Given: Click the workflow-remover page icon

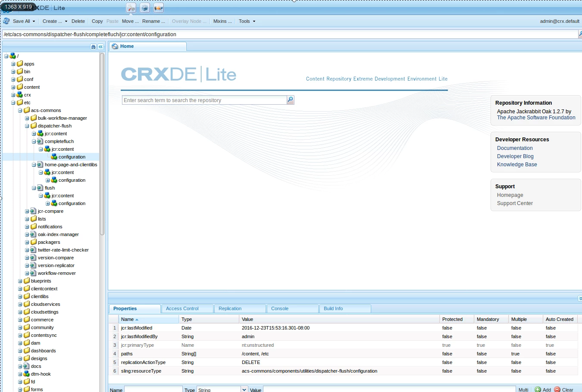Looking at the screenshot, I should tap(33, 273).
